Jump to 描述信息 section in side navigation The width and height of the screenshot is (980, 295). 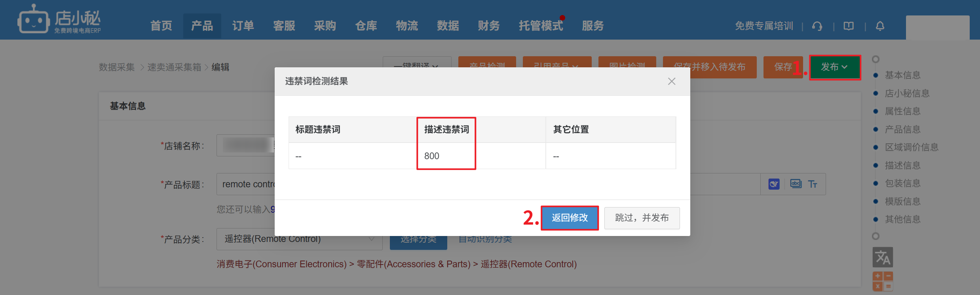point(903,165)
